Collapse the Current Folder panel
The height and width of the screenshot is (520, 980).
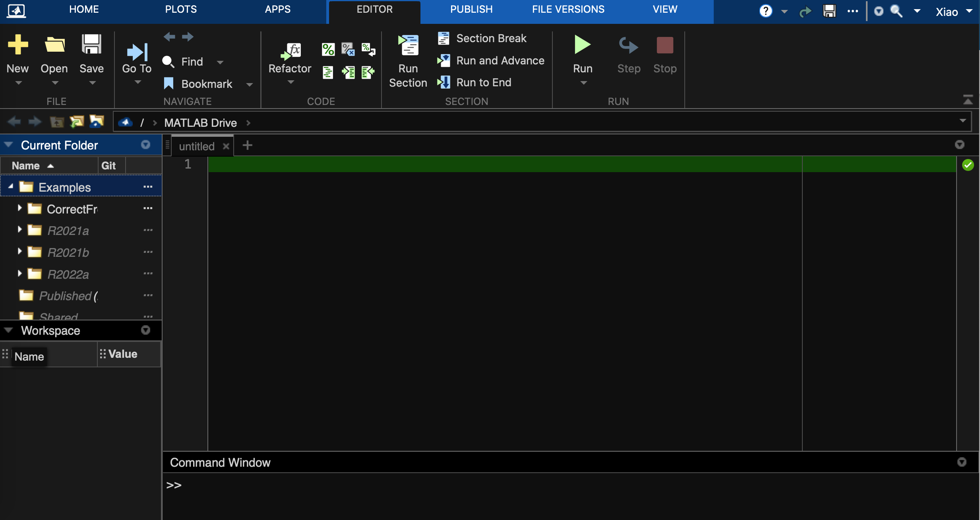(x=8, y=144)
